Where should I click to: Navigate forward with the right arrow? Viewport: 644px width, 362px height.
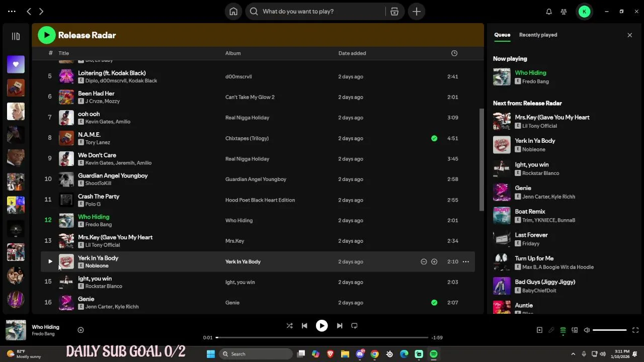(41, 11)
